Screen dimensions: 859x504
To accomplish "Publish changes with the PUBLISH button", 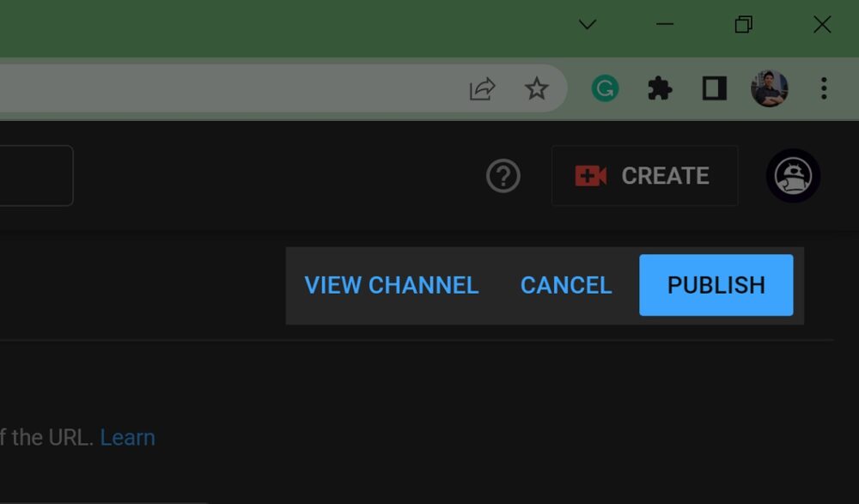I will click(716, 285).
